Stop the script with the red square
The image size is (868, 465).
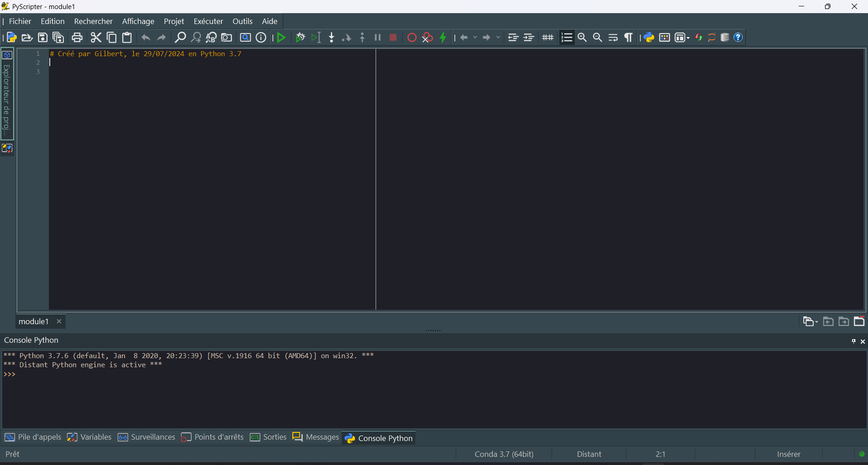[393, 38]
